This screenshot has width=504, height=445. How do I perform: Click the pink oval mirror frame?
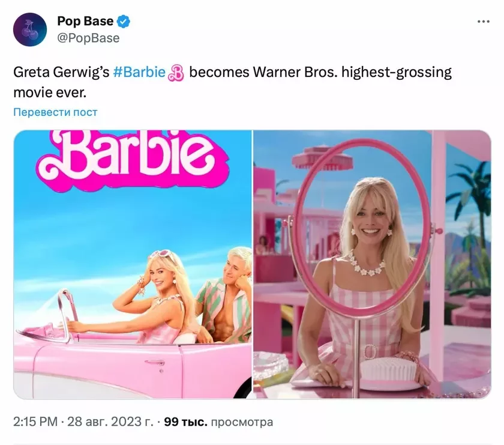(x=363, y=227)
